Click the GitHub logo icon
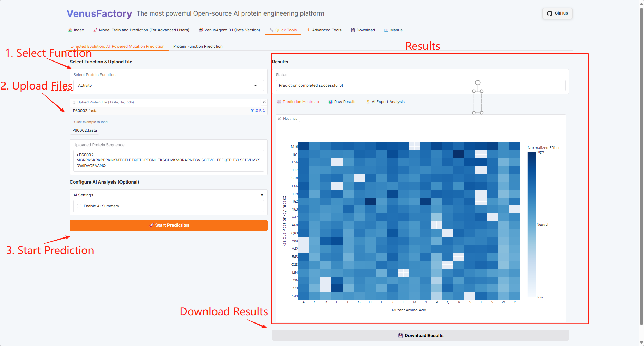 (x=550, y=13)
